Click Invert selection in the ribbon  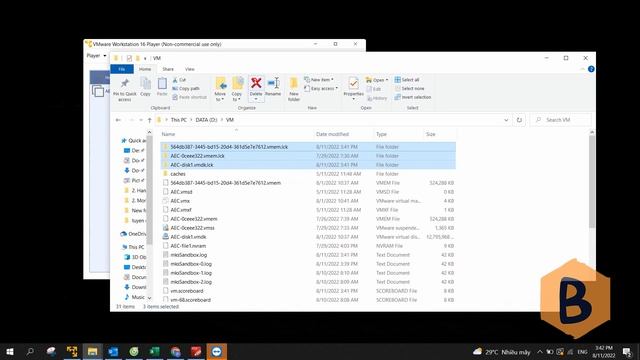[413, 97]
